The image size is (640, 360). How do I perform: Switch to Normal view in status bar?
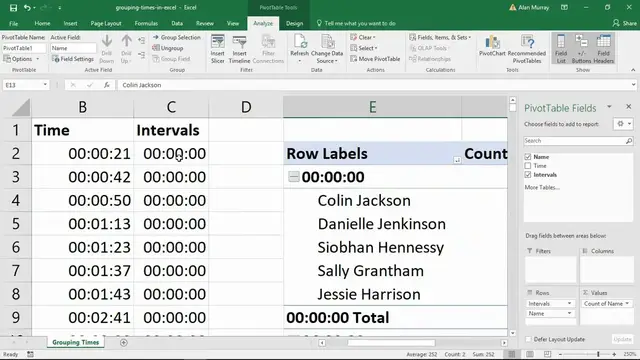point(512,354)
